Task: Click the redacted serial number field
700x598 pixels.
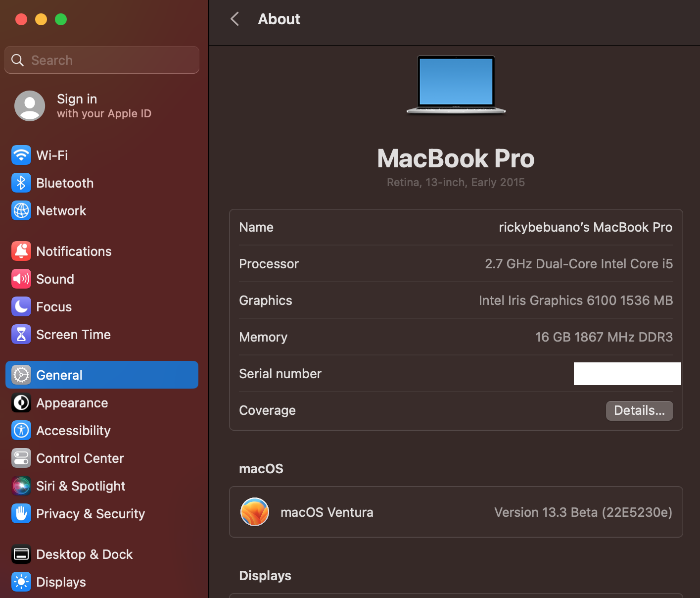Action: pyautogui.click(x=627, y=374)
